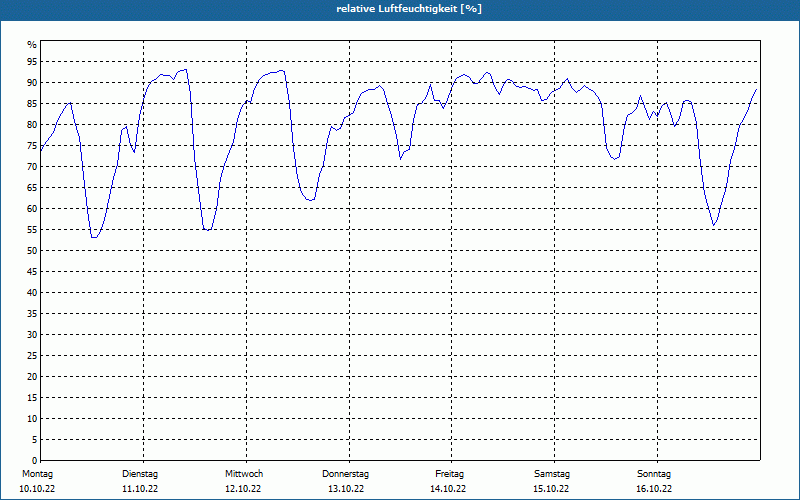Click the date 14.10.22
800x500 pixels.
pos(448,489)
